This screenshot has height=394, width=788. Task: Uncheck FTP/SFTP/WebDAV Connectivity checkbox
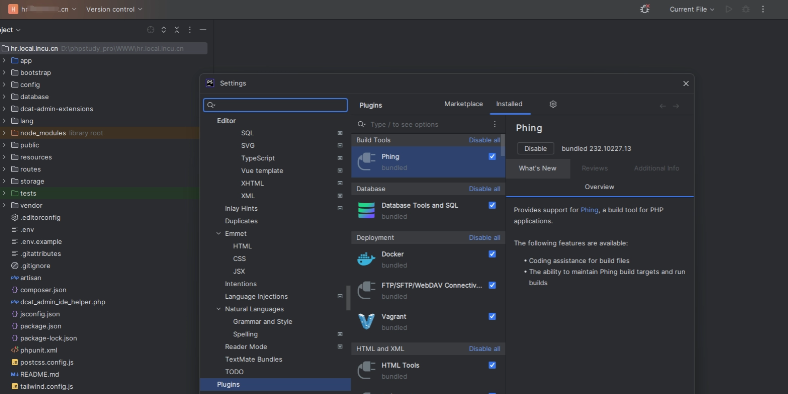[x=492, y=285]
